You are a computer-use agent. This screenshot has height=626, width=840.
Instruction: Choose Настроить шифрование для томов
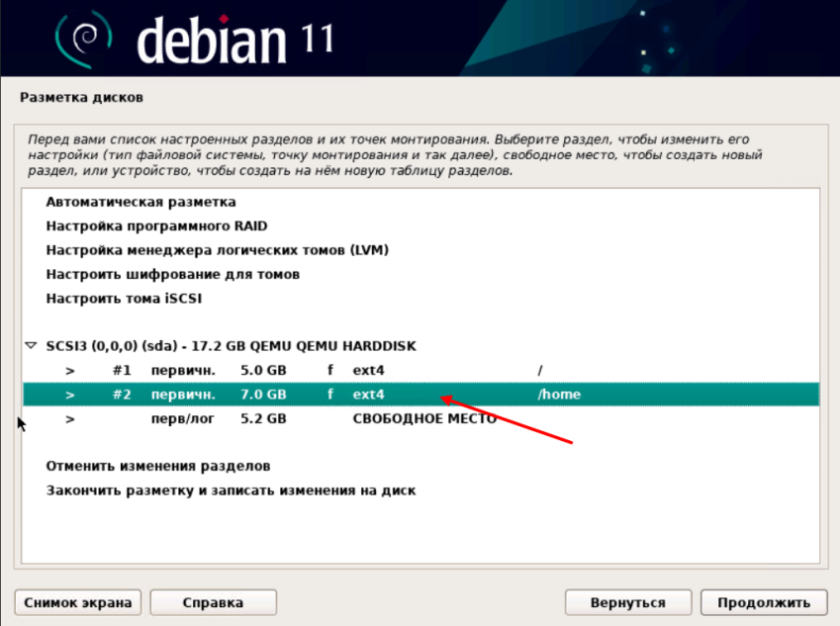(172, 274)
